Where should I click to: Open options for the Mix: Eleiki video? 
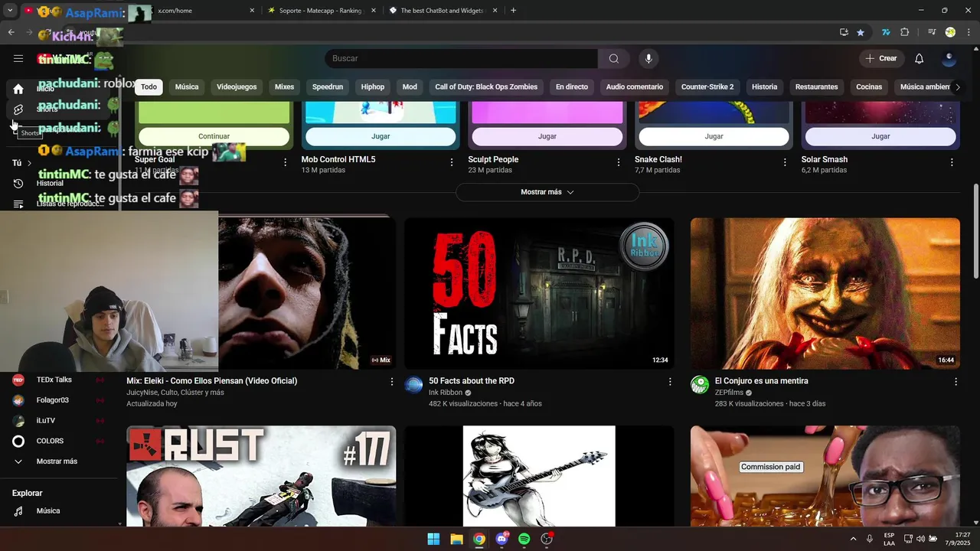[392, 381]
